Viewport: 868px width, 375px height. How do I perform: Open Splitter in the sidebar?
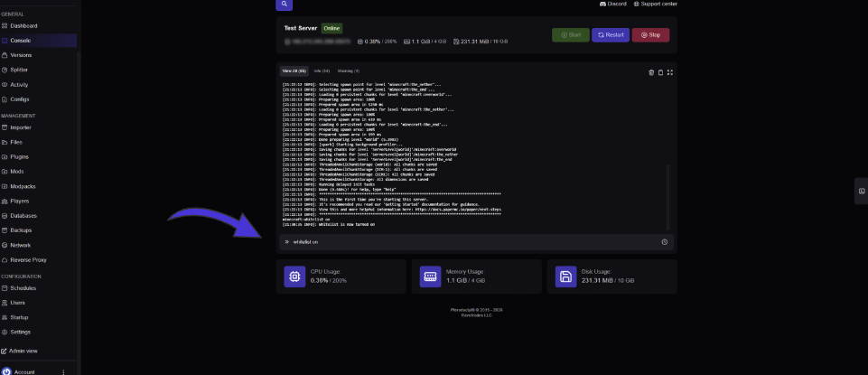tap(15, 70)
